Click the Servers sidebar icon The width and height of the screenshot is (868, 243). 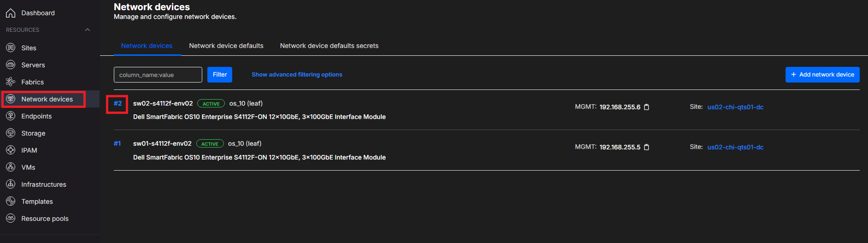(x=11, y=65)
